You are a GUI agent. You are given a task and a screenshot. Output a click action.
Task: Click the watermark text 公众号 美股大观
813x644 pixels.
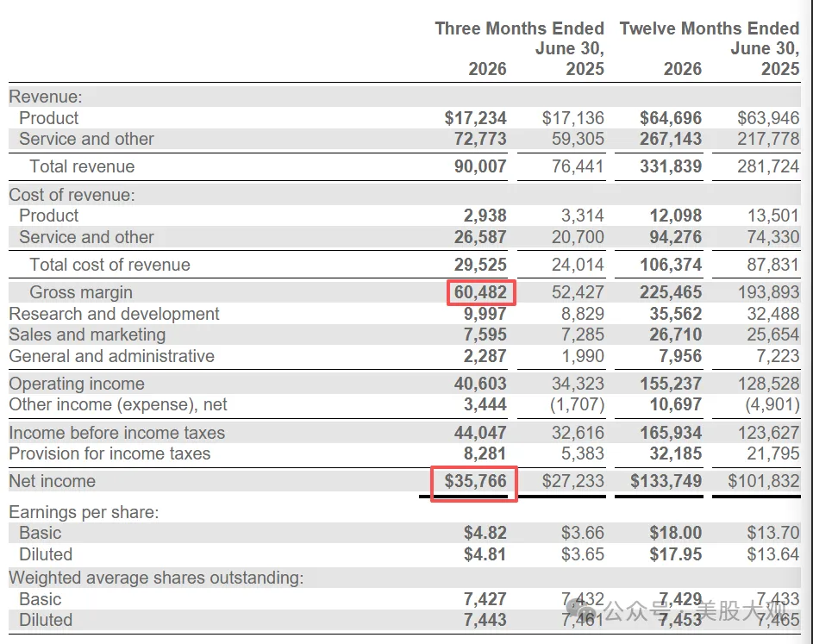click(695, 611)
